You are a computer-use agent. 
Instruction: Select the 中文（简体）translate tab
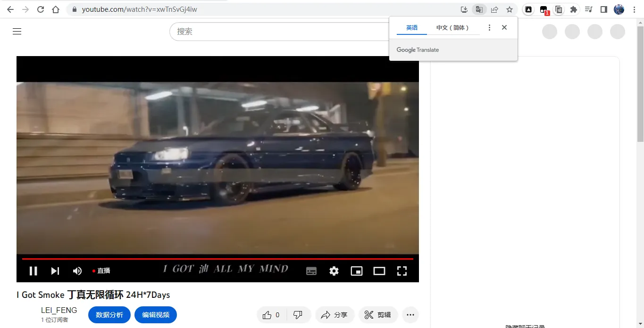click(452, 28)
